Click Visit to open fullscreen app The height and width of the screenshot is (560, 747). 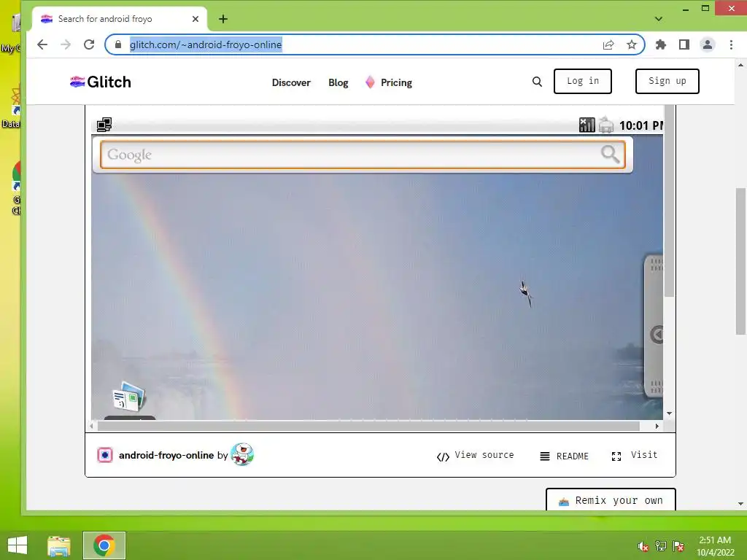tap(634, 456)
